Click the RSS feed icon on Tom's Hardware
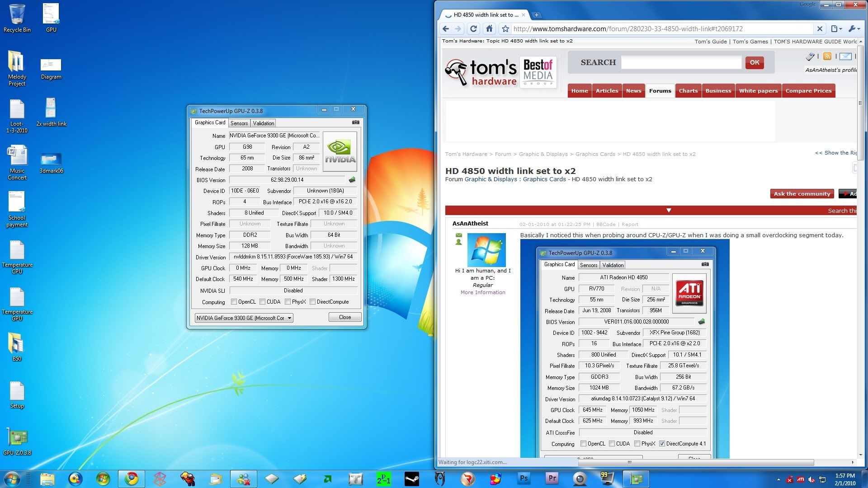868x488 pixels. [x=827, y=56]
